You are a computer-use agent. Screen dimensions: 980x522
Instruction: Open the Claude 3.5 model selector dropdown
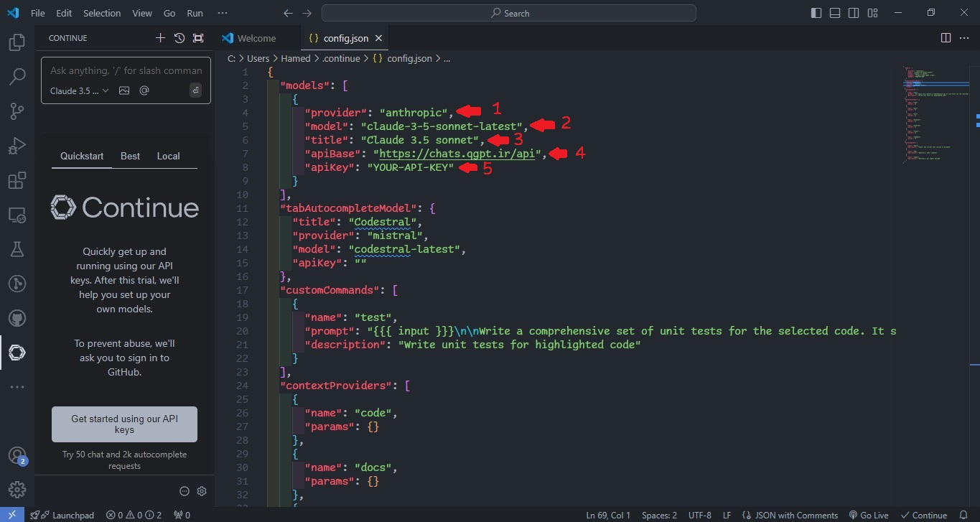79,90
